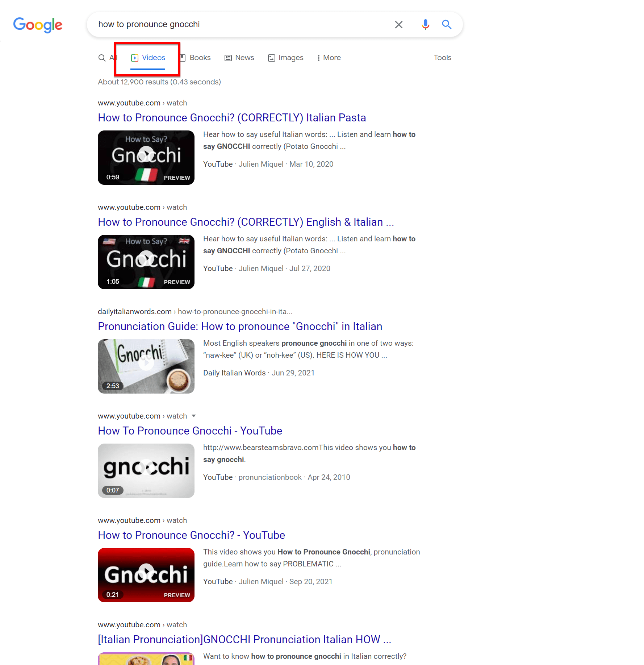Open the Daily Italian Words pronunciation guide

tap(240, 326)
